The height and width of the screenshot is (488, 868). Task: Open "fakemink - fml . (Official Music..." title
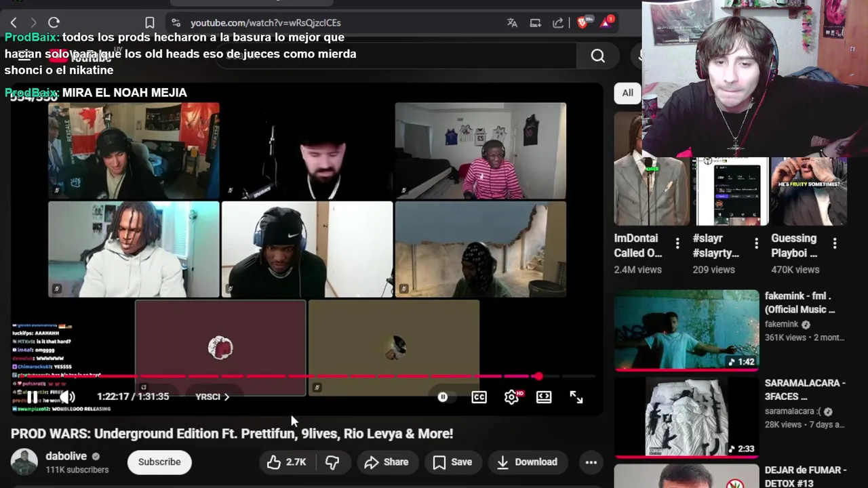tap(800, 302)
